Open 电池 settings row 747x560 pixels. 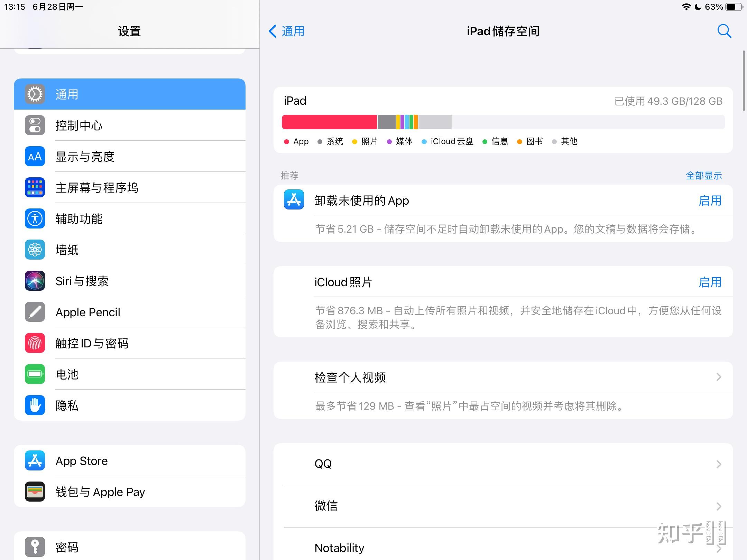[130, 374]
